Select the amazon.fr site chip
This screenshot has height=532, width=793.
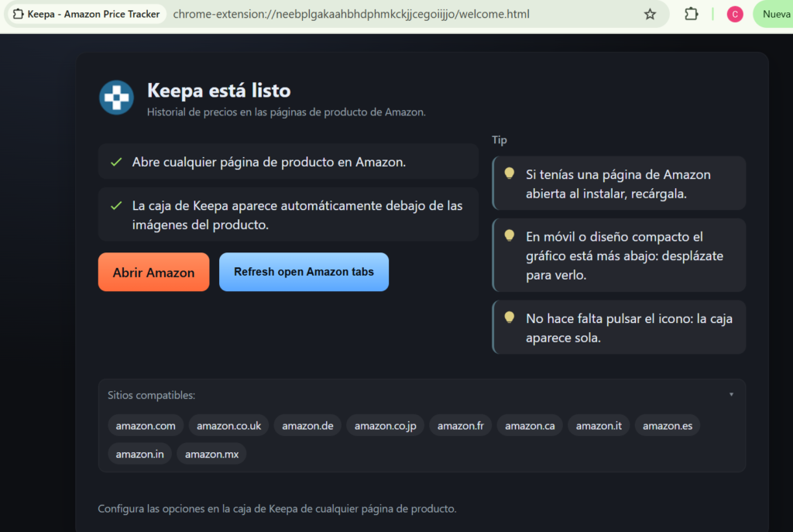(460, 426)
